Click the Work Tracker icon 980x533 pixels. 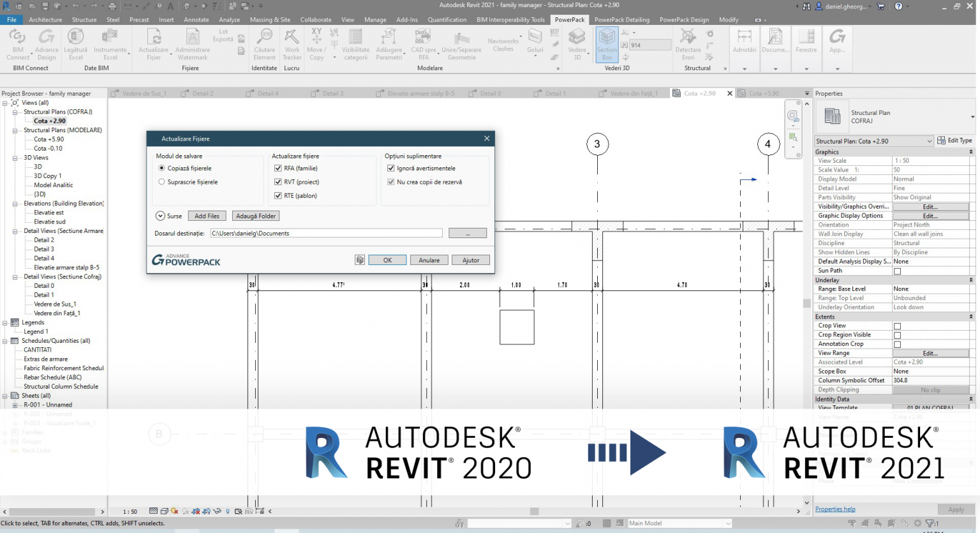pos(292,45)
